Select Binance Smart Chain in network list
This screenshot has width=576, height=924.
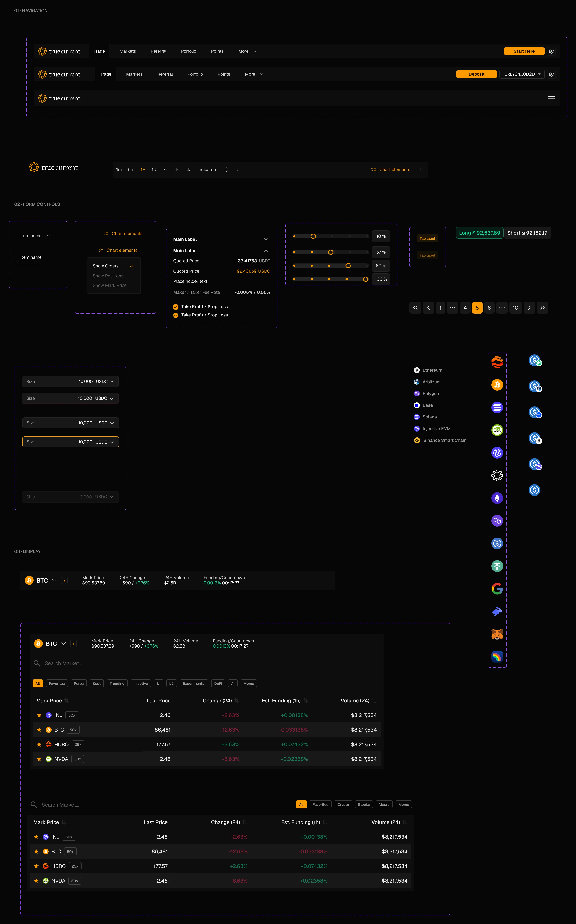click(x=440, y=441)
